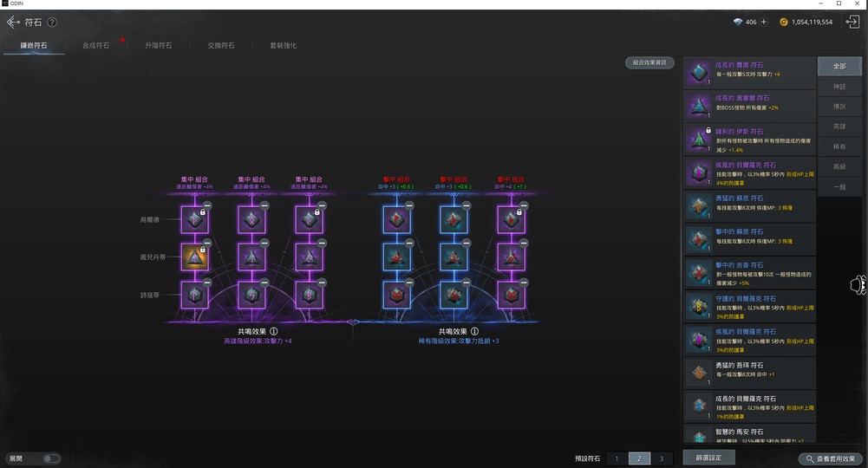The height and width of the screenshot is (468, 868).
Task: Click the exit door icon at top right
Action: click(x=852, y=22)
